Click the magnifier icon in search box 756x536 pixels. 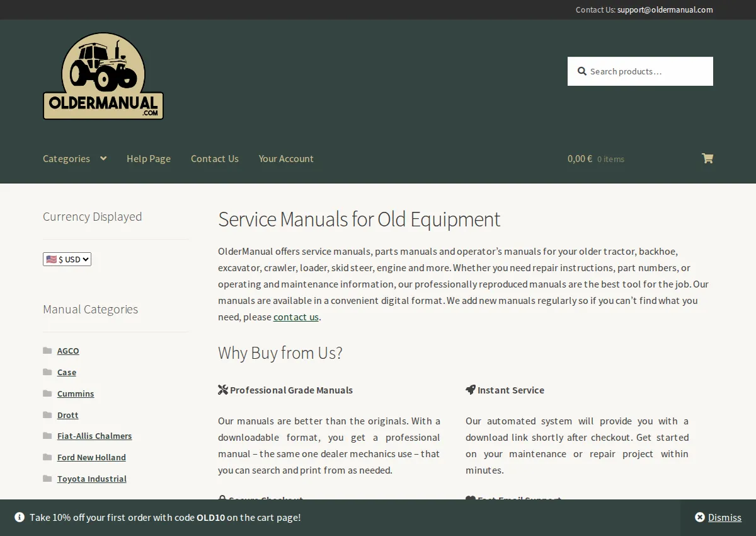tap(582, 71)
